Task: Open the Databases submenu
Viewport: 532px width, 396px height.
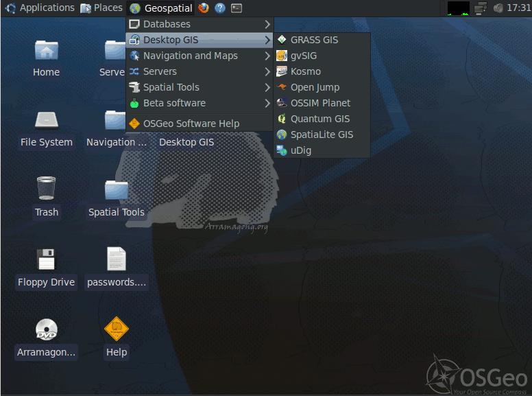Action: point(199,25)
